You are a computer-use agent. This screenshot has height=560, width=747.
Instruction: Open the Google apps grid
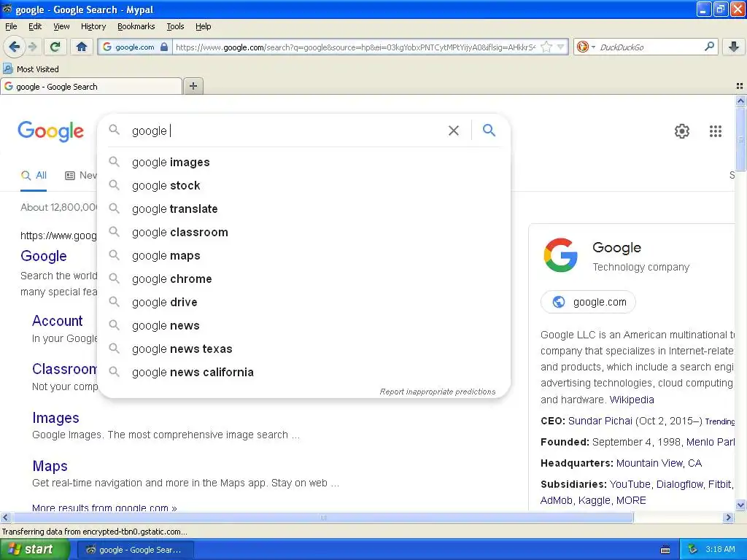[715, 131]
